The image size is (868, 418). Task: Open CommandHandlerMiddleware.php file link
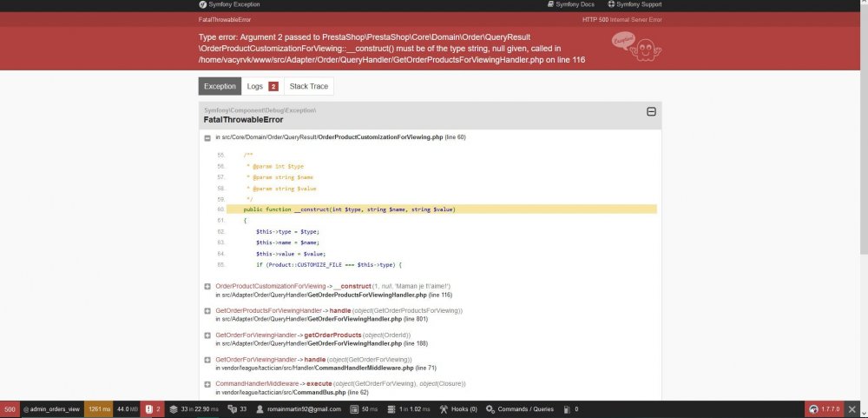pyautogui.click(x=363, y=368)
